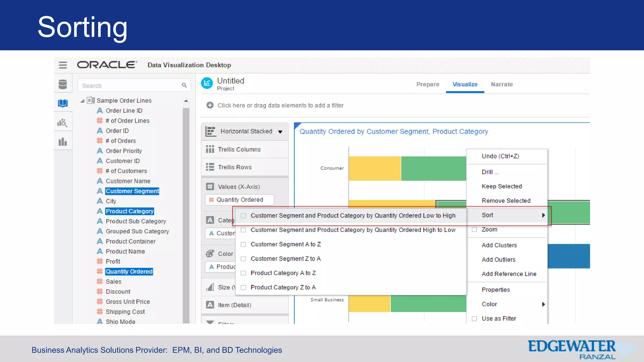644x362 pixels.
Task: Click the Sample Order Lines spreadsheet icon
Action: pyautogui.click(x=91, y=100)
